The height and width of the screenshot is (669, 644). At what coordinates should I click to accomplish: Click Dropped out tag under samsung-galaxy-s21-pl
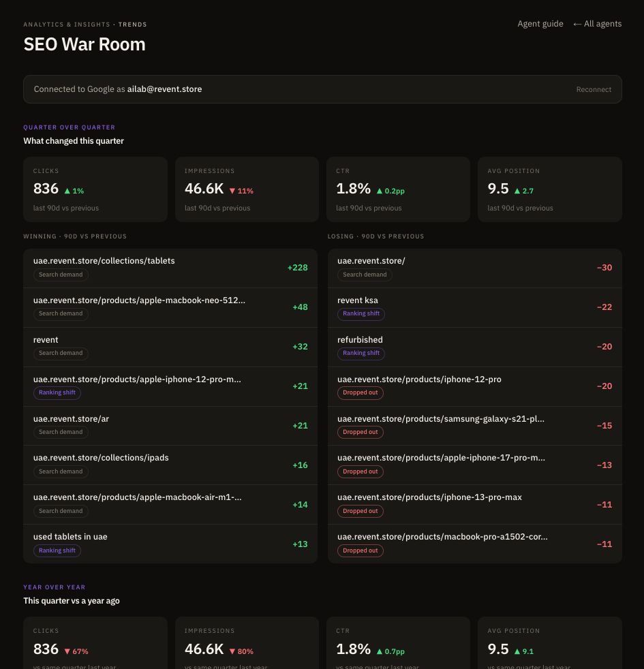tap(361, 432)
